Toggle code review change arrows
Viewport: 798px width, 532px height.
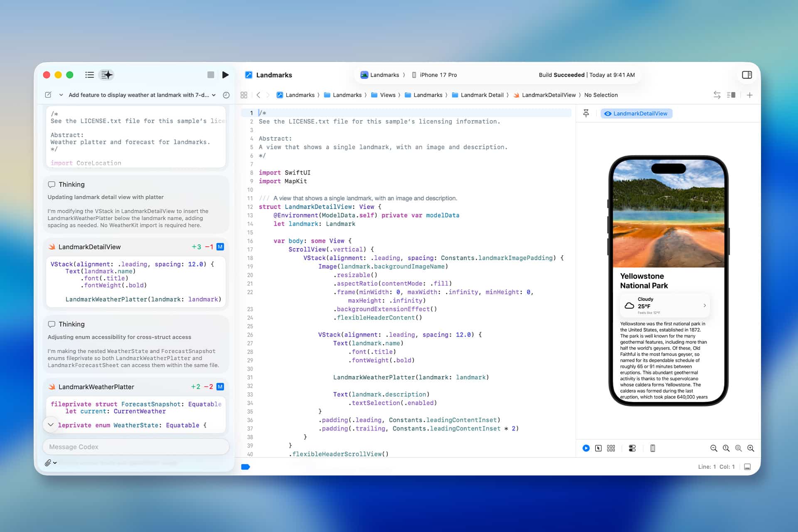[717, 95]
